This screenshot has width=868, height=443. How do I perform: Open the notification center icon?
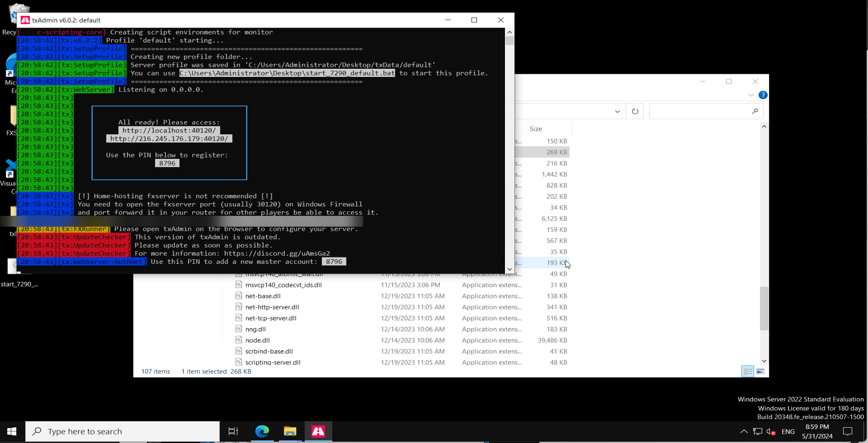coord(848,431)
